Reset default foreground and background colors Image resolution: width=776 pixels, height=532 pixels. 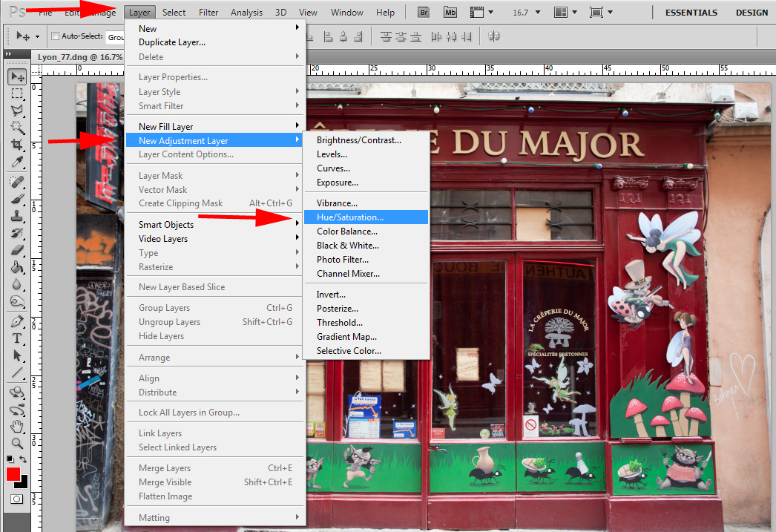coord(10,459)
